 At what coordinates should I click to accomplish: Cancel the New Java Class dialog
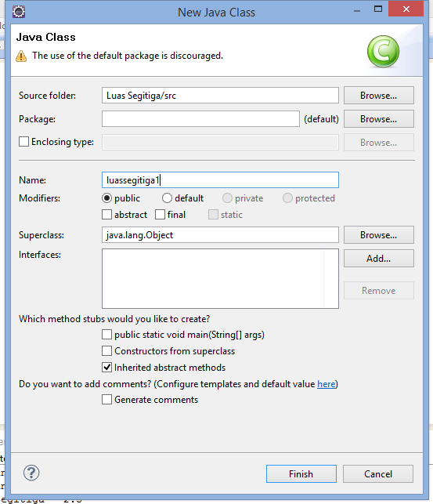coord(378,473)
